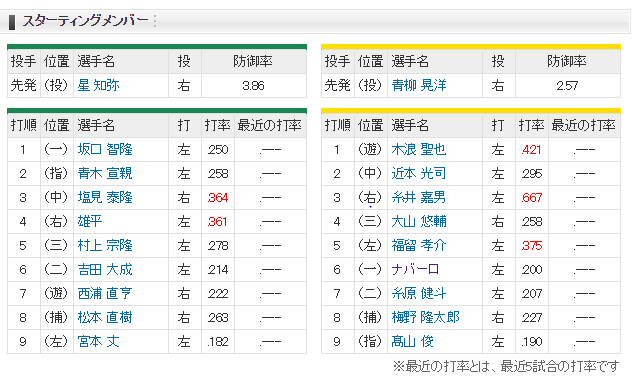The image size is (634, 379).
Task: Select player link 福留 孝介
Action: (419, 246)
